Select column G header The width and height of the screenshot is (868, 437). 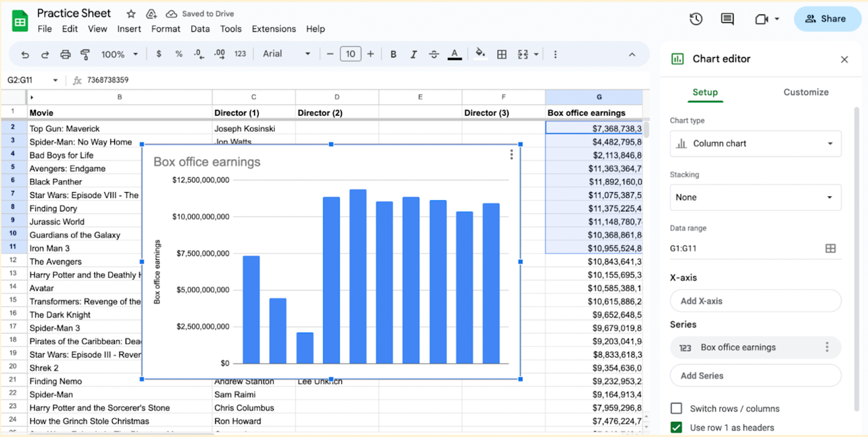(x=594, y=97)
